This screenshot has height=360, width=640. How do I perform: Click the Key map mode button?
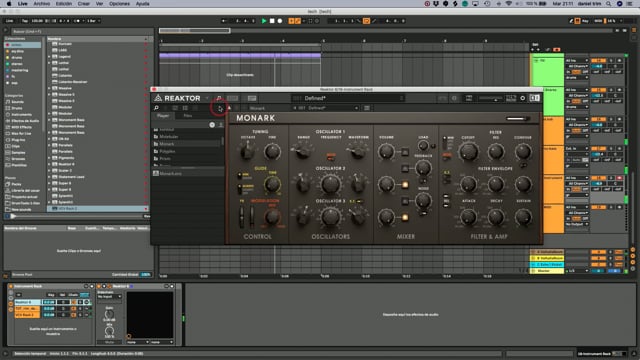pyautogui.click(x=585, y=21)
